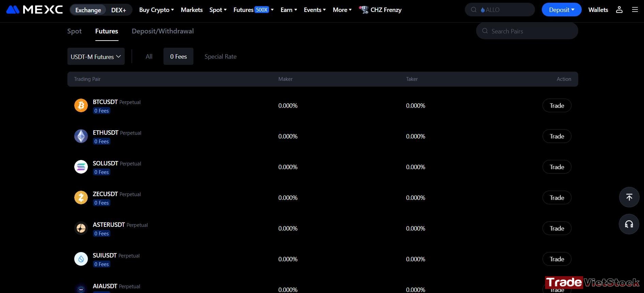This screenshot has width=644, height=293.
Task: Click the magnifier icon in top search
Action: click(x=474, y=10)
